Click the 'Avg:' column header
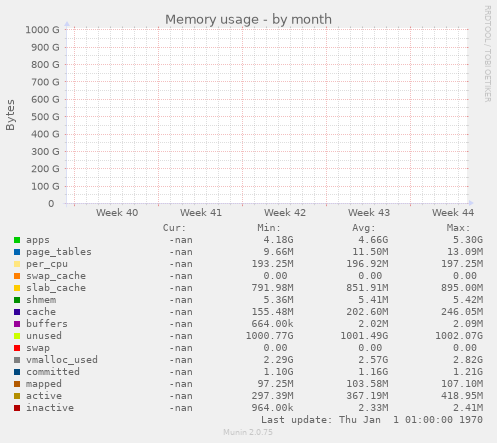Viewport: 497px width, 443px height. pos(364,228)
